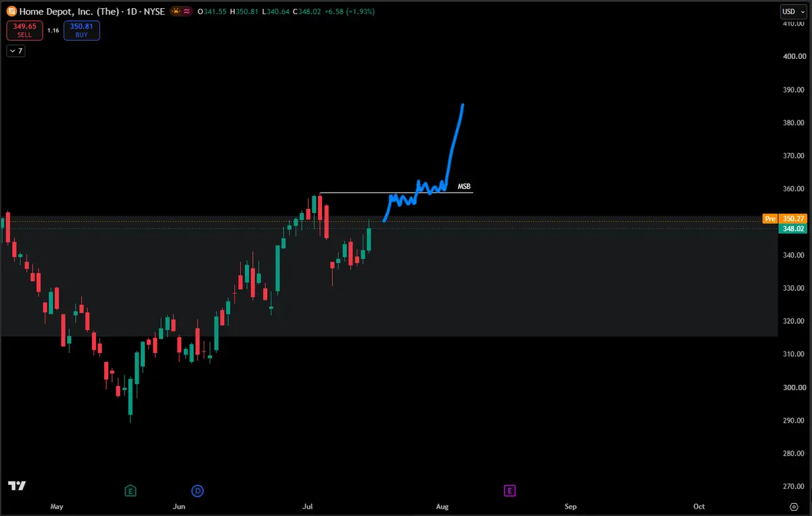Click the 320.00 price axis label
Viewport: 812px width, 516px height.
[x=794, y=321]
